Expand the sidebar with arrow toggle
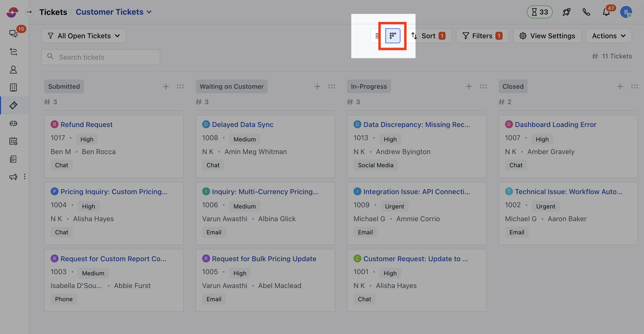644x334 pixels. pyautogui.click(x=29, y=12)
